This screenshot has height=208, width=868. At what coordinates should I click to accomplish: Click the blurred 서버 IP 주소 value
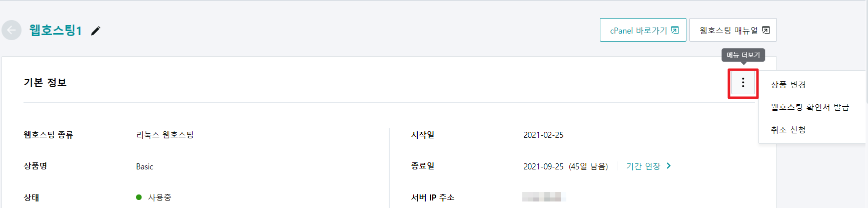pos(543,197)
